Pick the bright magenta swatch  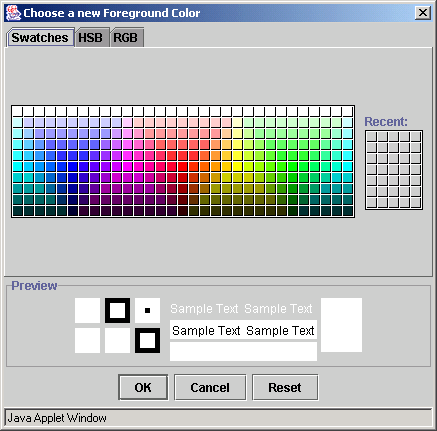click(x=127, y=166)
